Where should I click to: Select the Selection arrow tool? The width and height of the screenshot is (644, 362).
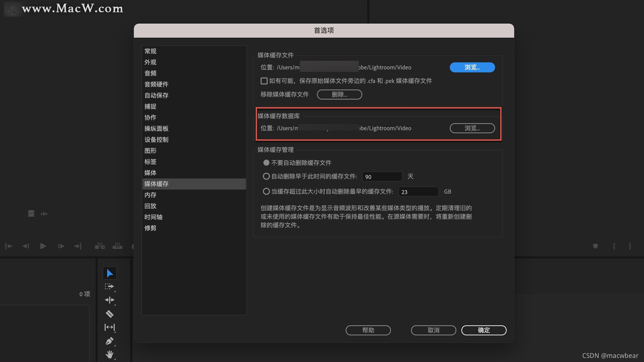(110, 273)
